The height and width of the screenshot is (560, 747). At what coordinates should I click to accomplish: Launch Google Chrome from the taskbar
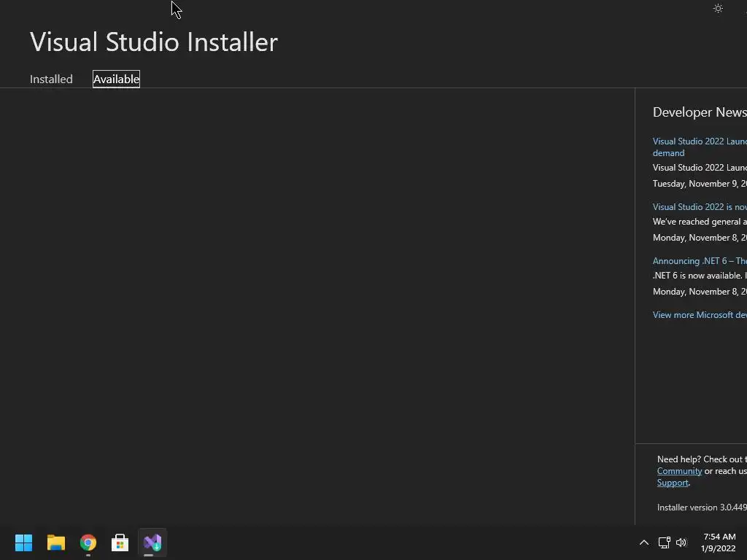point(88,542)
